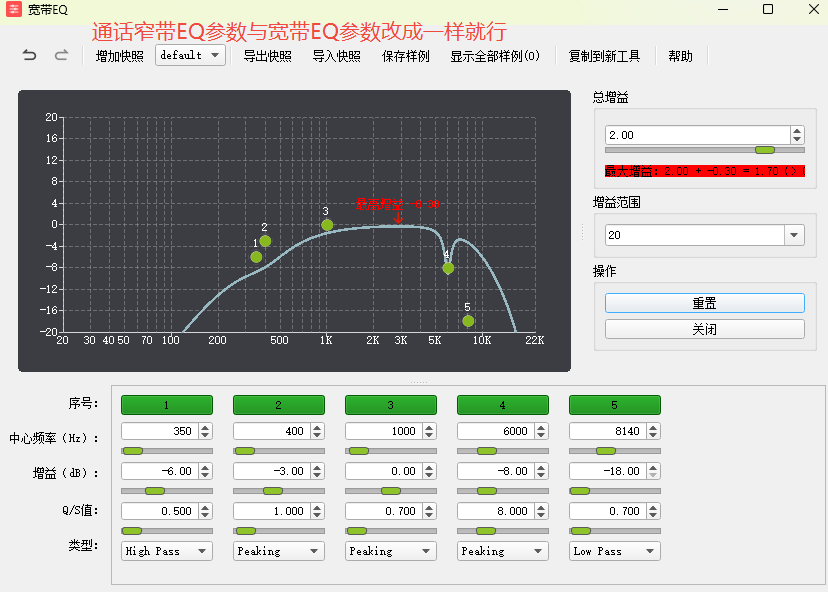Click band 3 gain slider handle
Viewport: 828px width, 592px height.
point(391,491)
